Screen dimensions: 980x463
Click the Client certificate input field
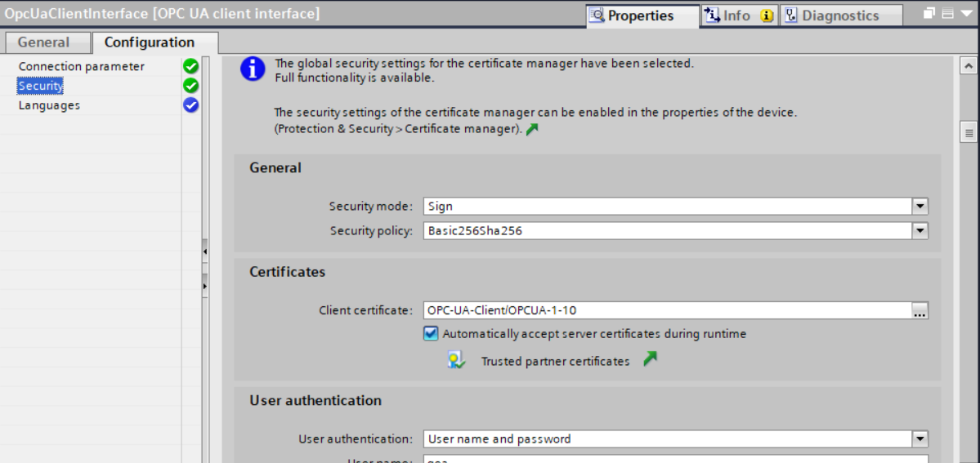point(667,310)
